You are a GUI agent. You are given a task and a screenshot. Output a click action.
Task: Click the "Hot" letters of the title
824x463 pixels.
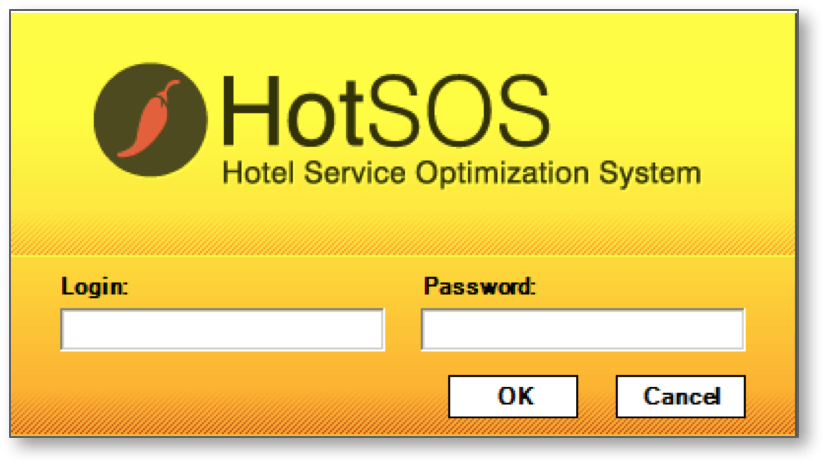pyautogui.click(x=293, y=112)
